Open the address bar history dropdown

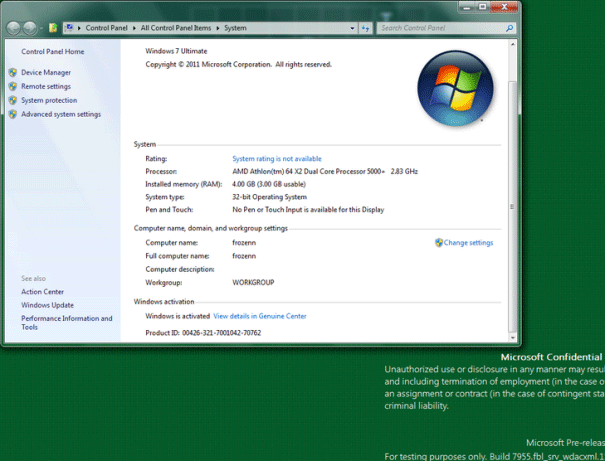pos(352,28)
